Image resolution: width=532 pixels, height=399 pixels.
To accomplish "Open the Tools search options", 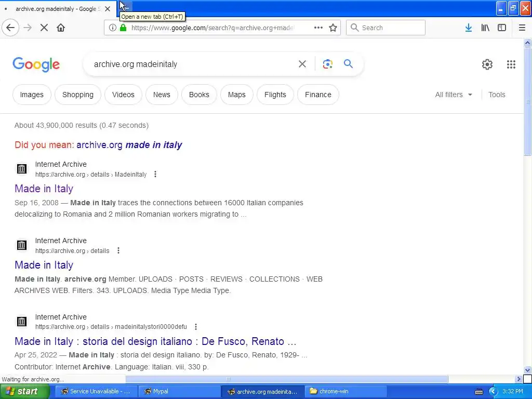I will (x=497, y=95).
